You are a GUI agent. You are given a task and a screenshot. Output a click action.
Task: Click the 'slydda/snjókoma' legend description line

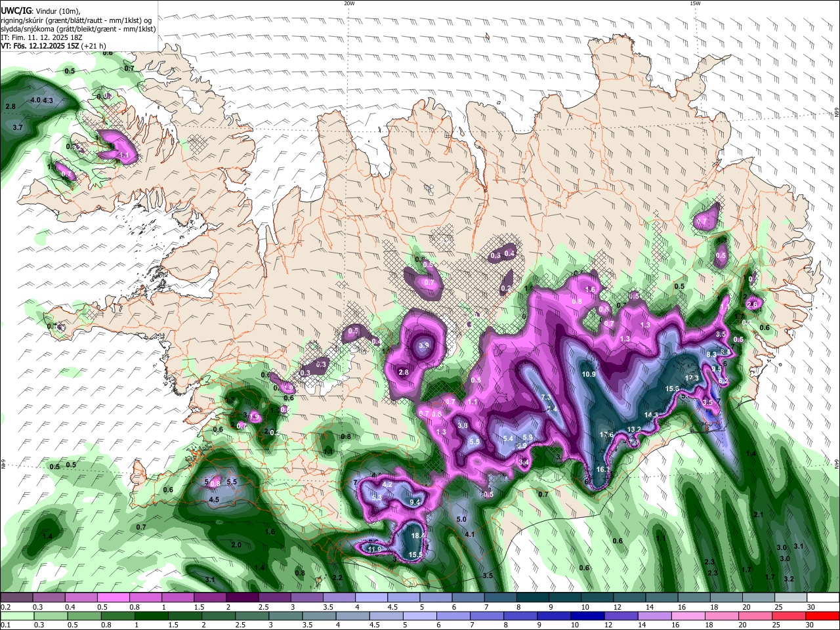tap(78, 28)
